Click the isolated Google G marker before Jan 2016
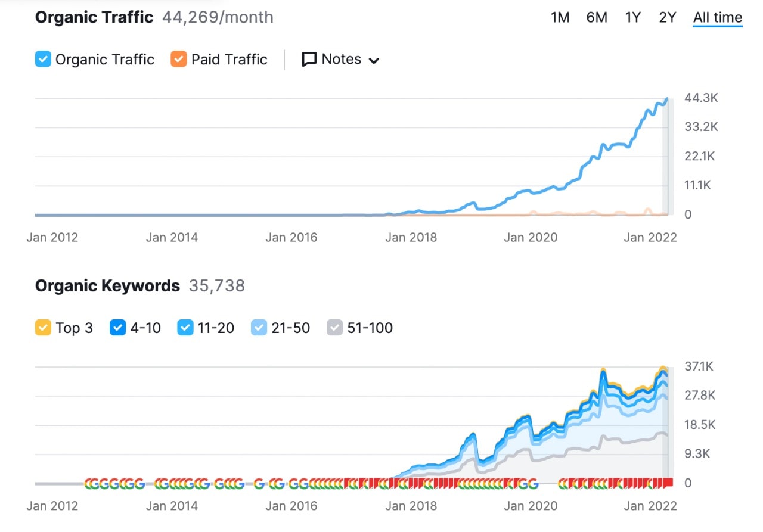The width and height of the screenshot is (763, 532). point(259,484)
